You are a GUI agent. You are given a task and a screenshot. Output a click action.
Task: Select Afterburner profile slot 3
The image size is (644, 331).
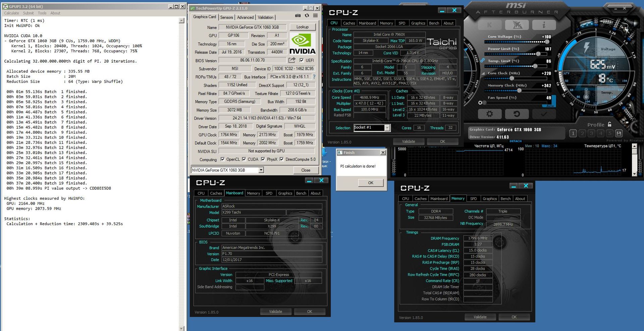(591, 133)
